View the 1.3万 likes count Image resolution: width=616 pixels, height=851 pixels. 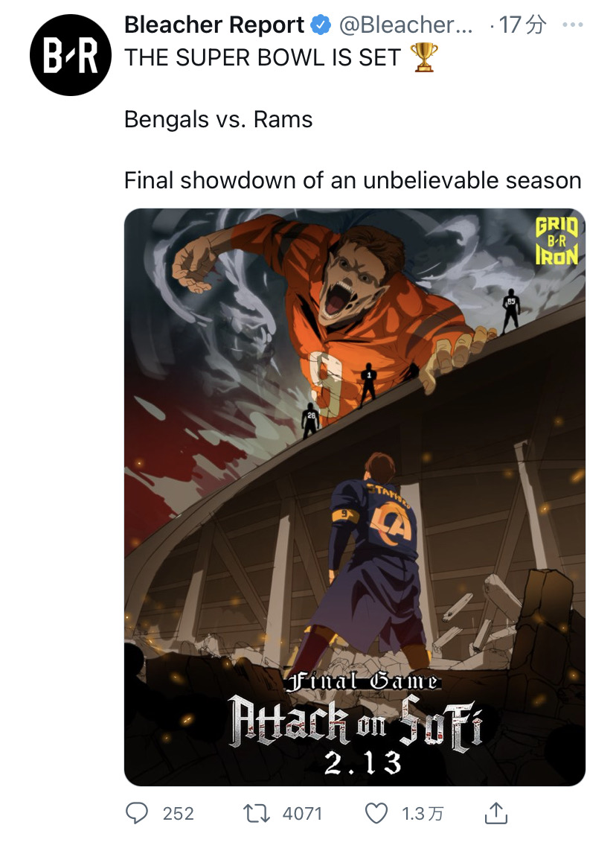pyautogui.click(x=423, y=814)
